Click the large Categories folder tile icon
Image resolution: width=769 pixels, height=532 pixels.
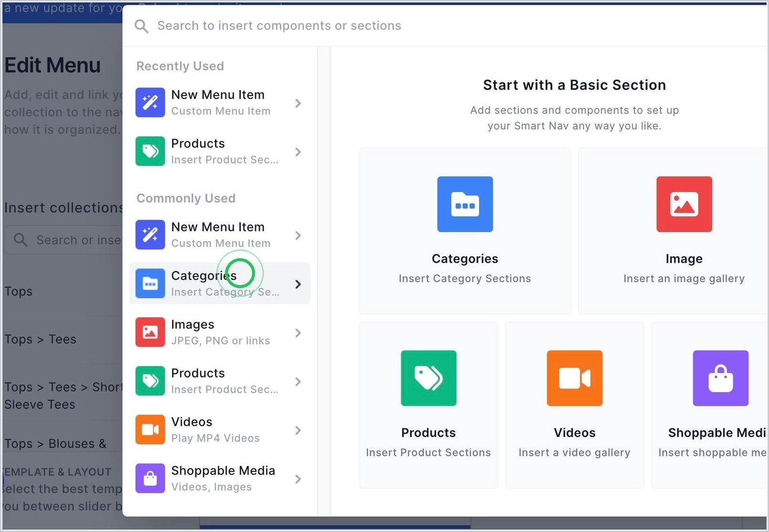[x=465, y=204]
